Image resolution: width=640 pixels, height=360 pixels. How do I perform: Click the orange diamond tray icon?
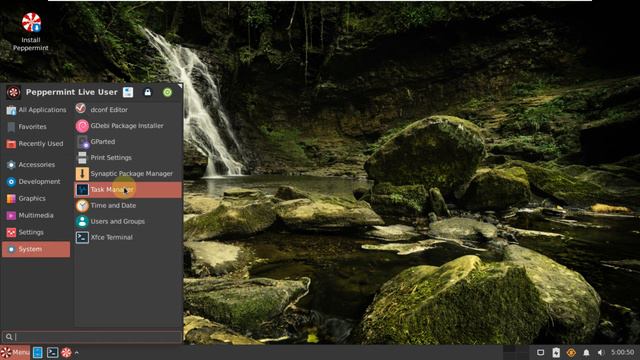[571, 352]
